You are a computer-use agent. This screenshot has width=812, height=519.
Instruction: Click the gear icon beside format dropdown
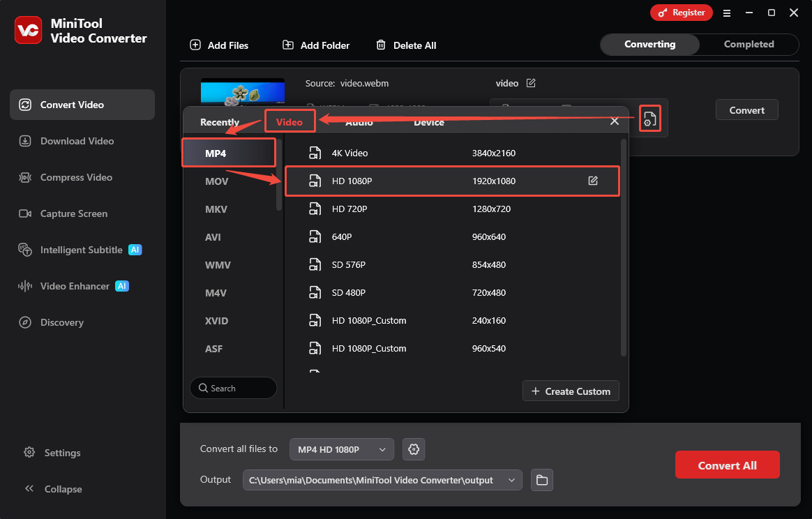click(x=414, y=449)
